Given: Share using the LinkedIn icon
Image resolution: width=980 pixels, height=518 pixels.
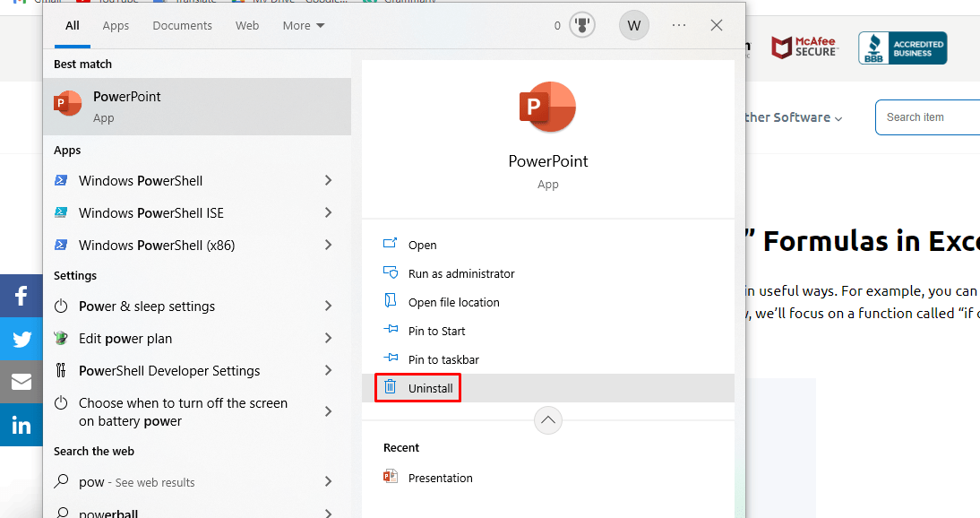Looking at the screenshot, I should click(21, 425).
